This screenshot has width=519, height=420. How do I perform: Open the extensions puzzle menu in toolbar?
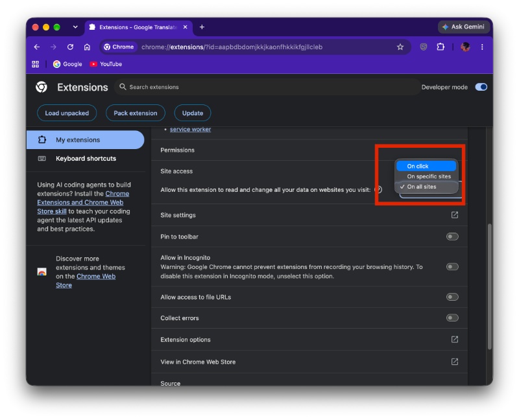[441, 47]
